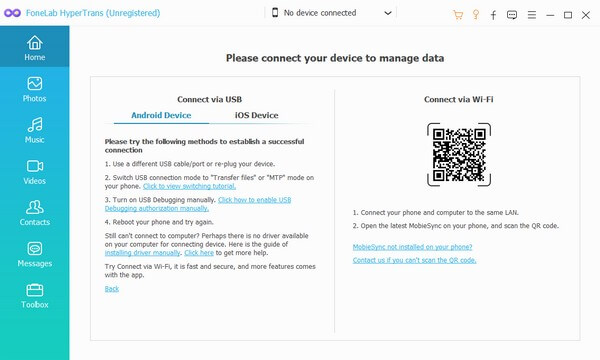
Task: Follow the Click here help link
Action: (x=199, y=253)
